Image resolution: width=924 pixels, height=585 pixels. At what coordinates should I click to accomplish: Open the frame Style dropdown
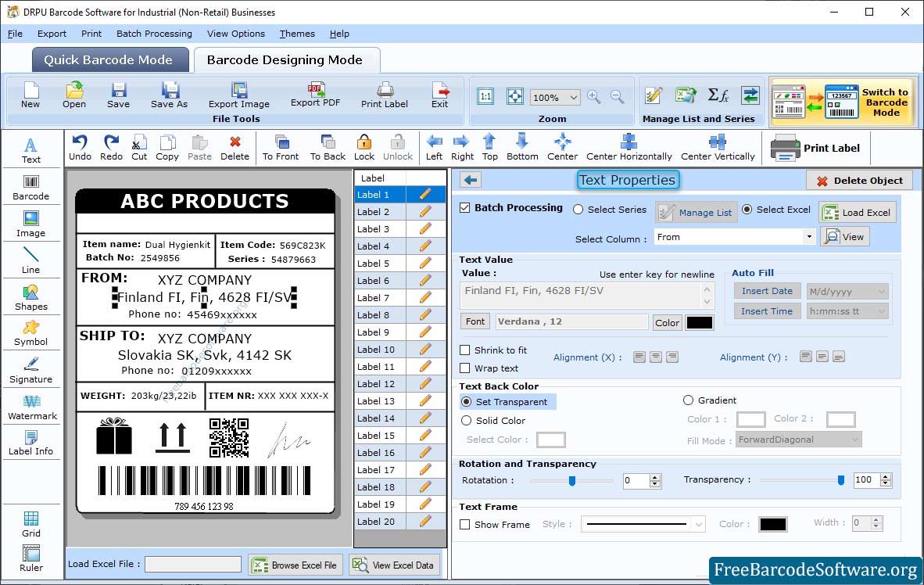point(699,524)
